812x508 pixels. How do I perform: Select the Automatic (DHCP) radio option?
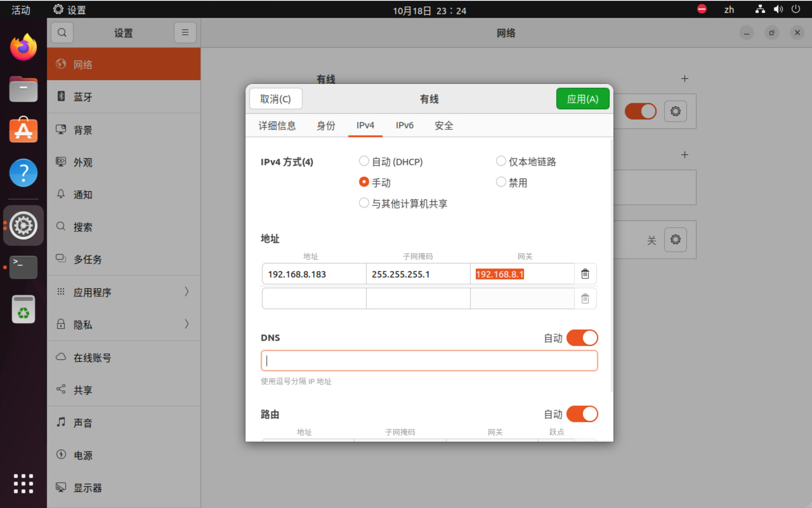click(364, 161)
